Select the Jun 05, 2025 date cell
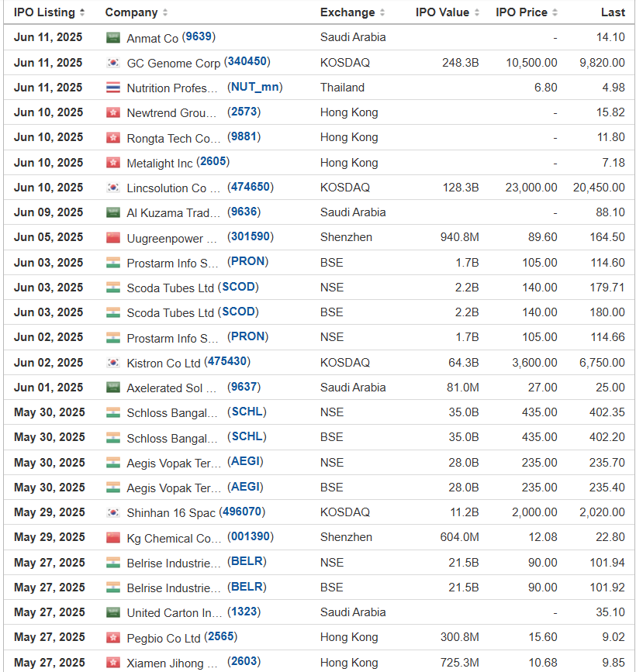The width and height of the screenshot is (636, 672). tap(48, 237)
